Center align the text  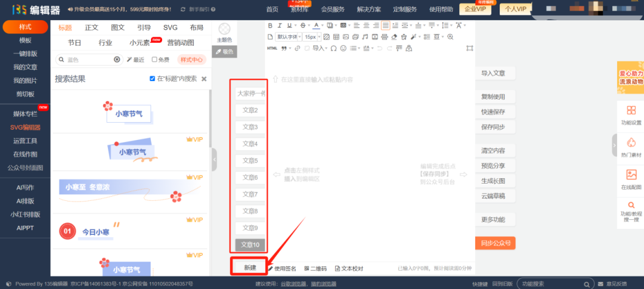pos(366,26)
